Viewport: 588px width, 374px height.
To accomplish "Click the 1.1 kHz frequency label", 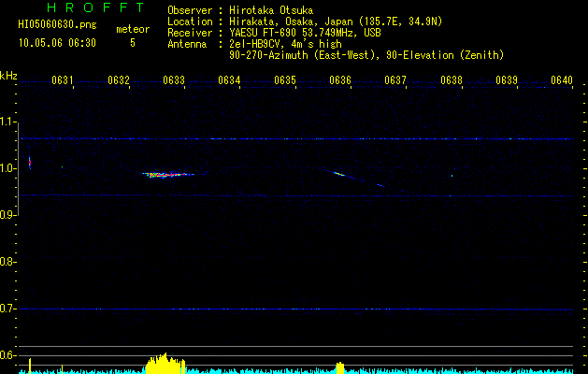I will coord(8,122).
